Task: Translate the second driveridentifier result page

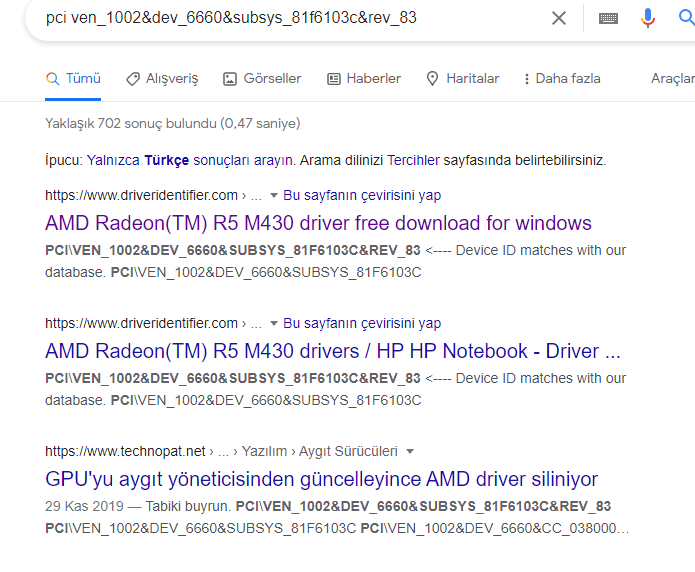Action: click(362, 323)
